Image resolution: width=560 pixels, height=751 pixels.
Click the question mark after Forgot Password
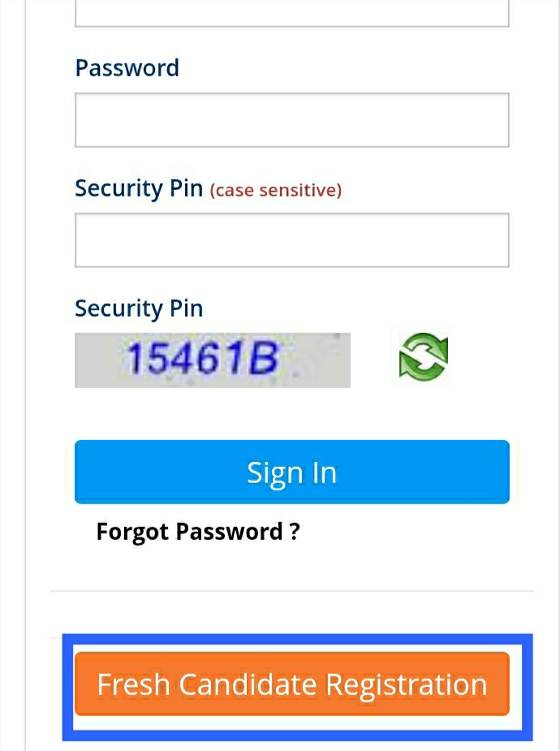coord(294,532)
